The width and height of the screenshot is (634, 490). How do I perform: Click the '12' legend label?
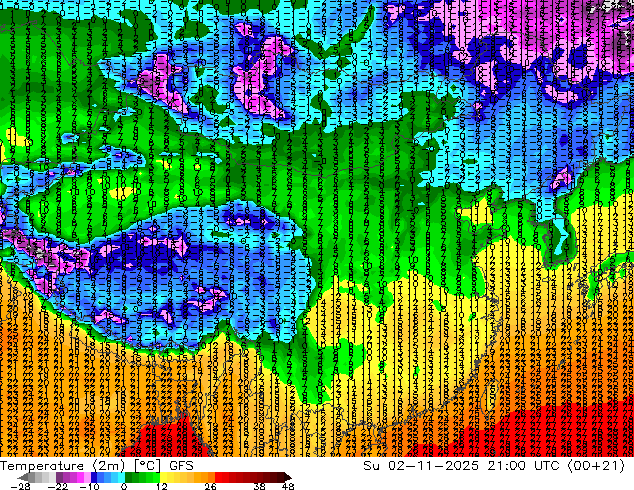tap(162, 486)
